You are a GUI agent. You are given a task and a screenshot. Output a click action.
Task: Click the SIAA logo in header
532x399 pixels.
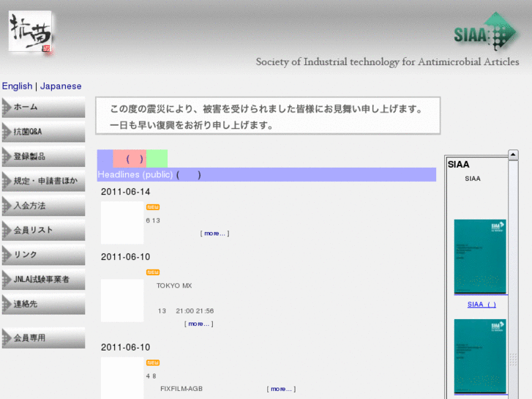coord(485,32)
